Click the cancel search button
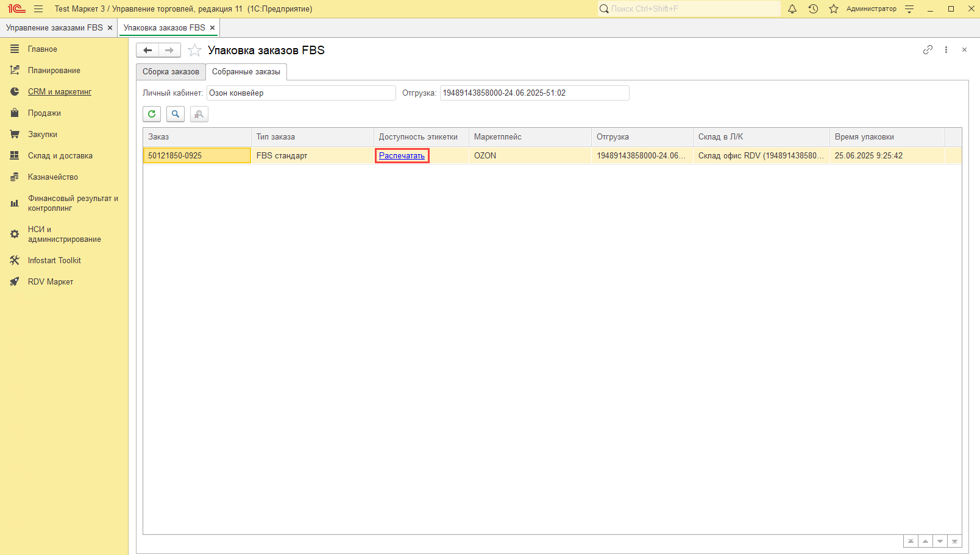980x555 pixels. (199, 114)
